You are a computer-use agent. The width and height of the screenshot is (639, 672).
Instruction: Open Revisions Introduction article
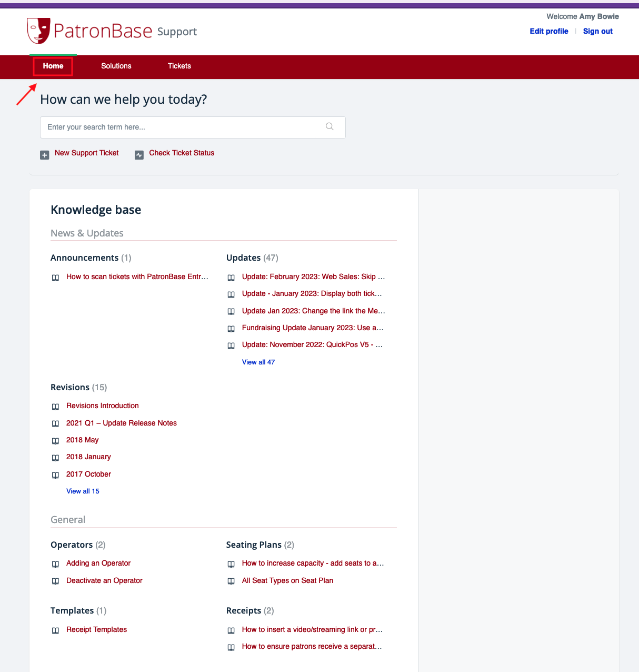(103, 406)
